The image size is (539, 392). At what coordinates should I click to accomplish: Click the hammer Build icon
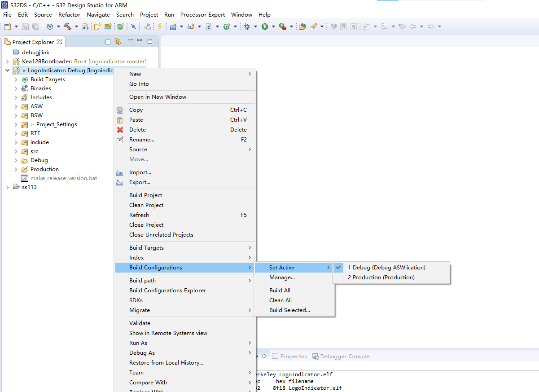coord(67,26)
